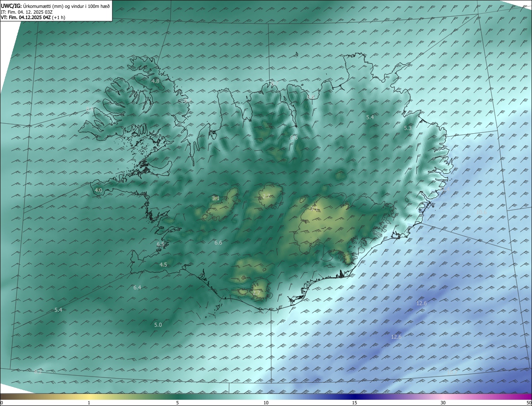Click the 5.0 value label over the sea

click(x=158, y=325)
